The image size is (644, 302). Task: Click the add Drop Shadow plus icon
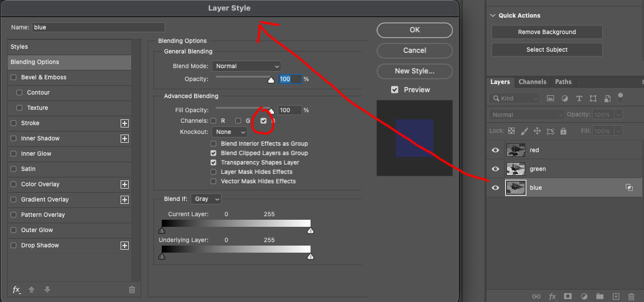(x=124, y=246)
